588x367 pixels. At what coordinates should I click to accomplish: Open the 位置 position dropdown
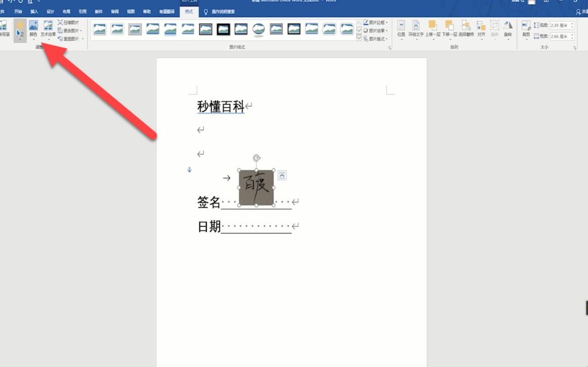coord(401,30)
